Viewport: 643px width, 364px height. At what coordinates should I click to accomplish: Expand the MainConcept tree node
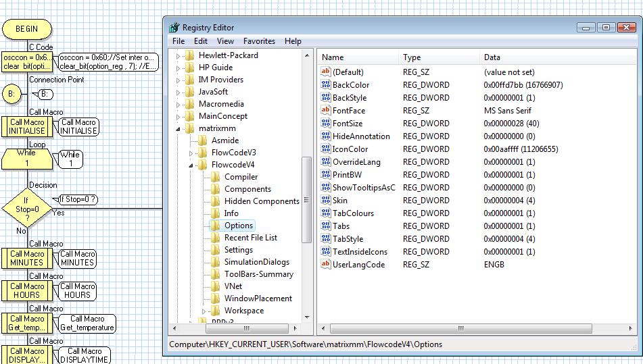click(x=178, y=117)
